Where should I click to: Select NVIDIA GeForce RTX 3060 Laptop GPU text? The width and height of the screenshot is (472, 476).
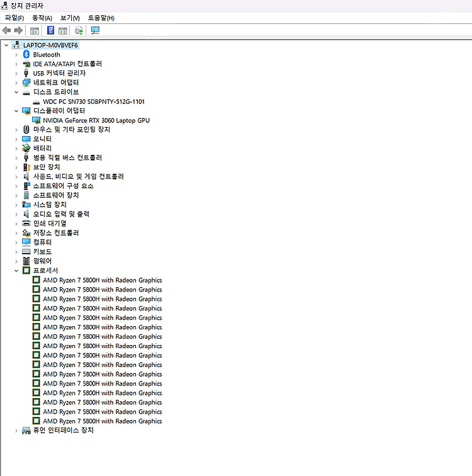click(x=96, y=120)
